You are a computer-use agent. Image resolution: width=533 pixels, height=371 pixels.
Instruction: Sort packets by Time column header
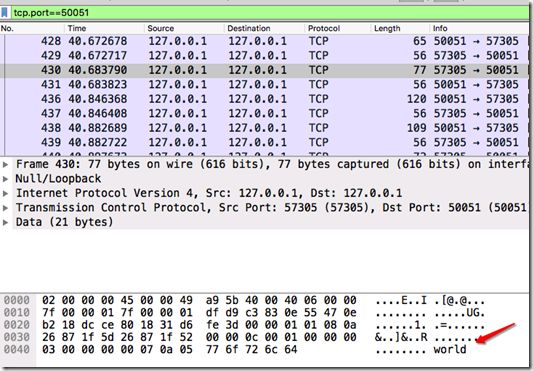(x=105, y=28)
